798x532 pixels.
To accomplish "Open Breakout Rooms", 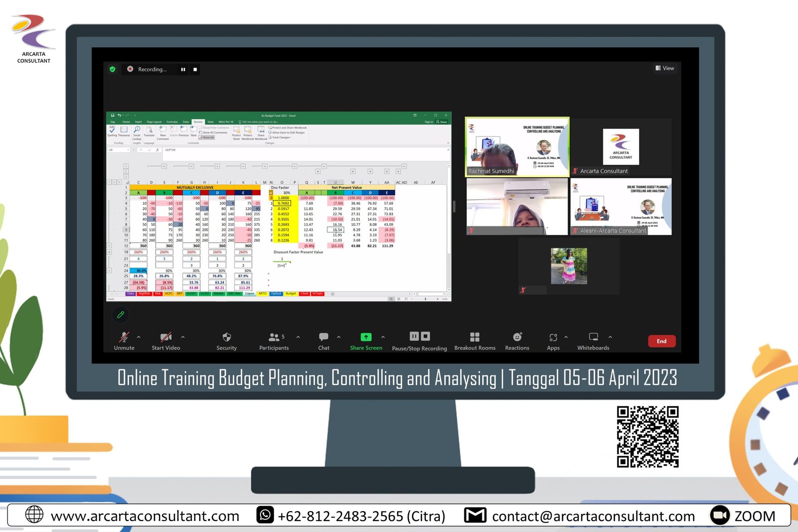I will click(475, 337).
